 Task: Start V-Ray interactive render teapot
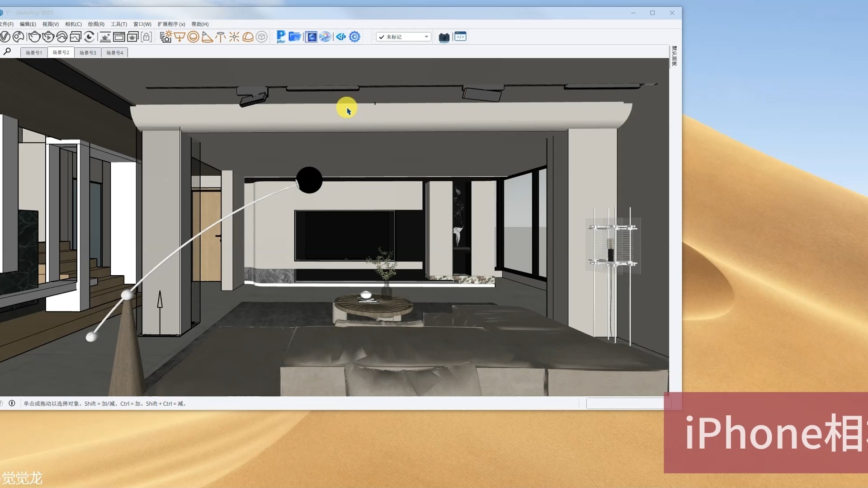pos(48,37)
